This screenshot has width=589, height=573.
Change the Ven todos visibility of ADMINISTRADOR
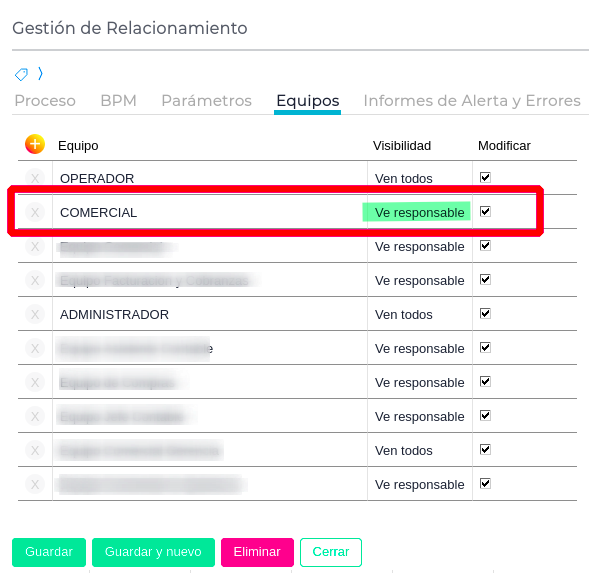tap(403, 314)
